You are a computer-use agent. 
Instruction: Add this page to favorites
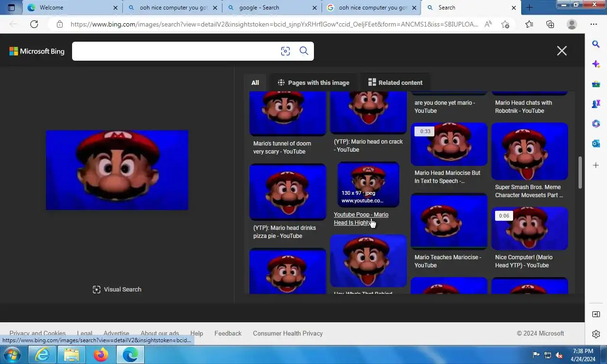tap(505, 24)
